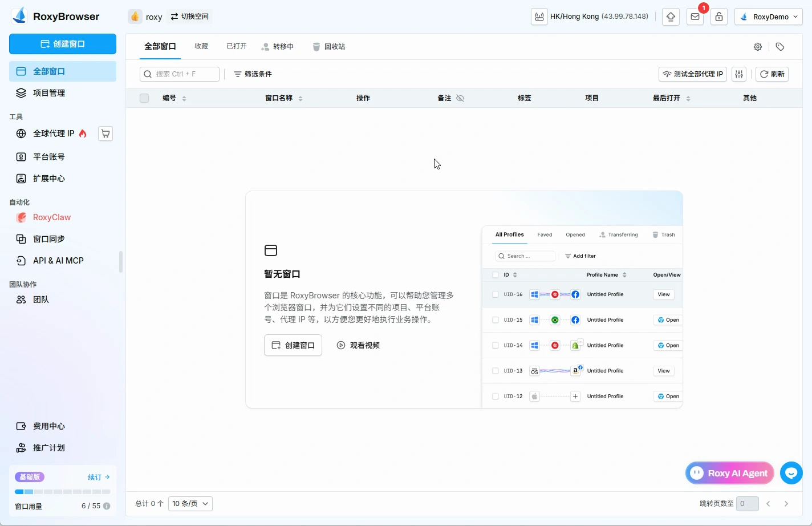Viewport: 812px width, 526px height.
Task: Click the sidebar scrollbar handle
Action: pyautogui.click(x=120, y=262)
